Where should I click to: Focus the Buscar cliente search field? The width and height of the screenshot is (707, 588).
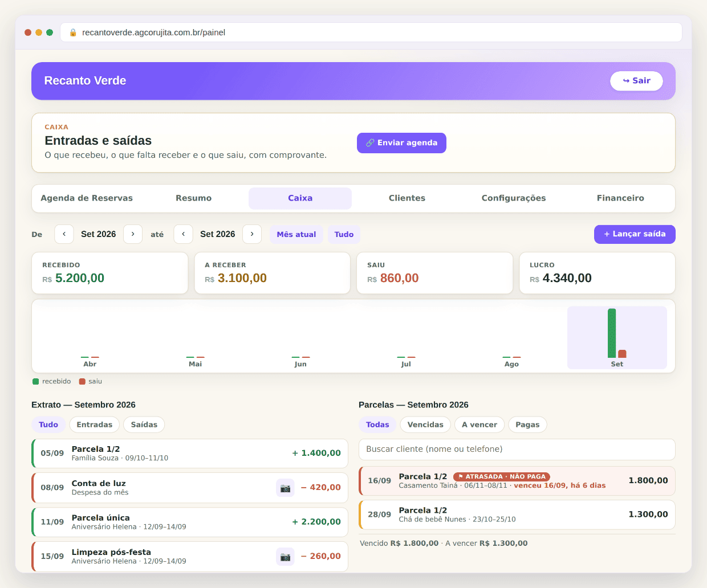pos(517,450)
